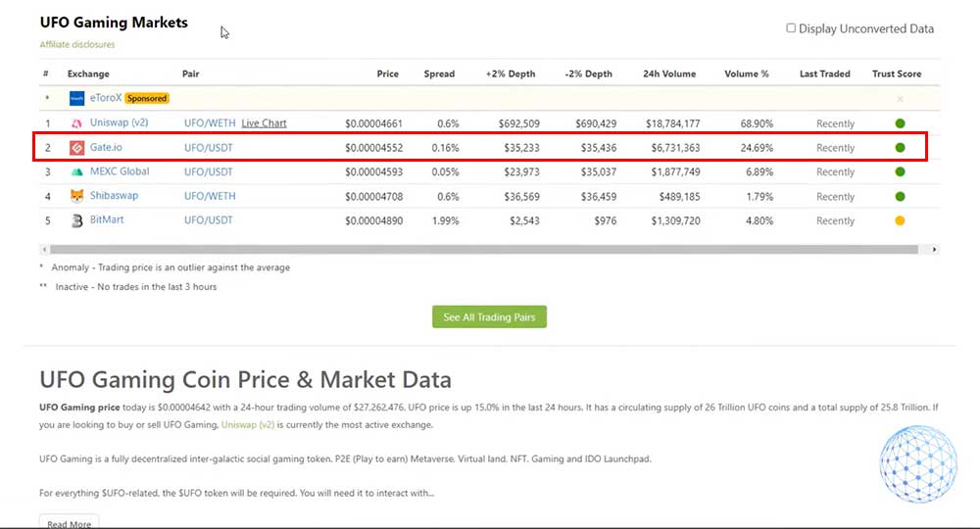Open the Affiliate disclosures link
This screenshot has height=529, width=980.
click(x=76, y=45)
